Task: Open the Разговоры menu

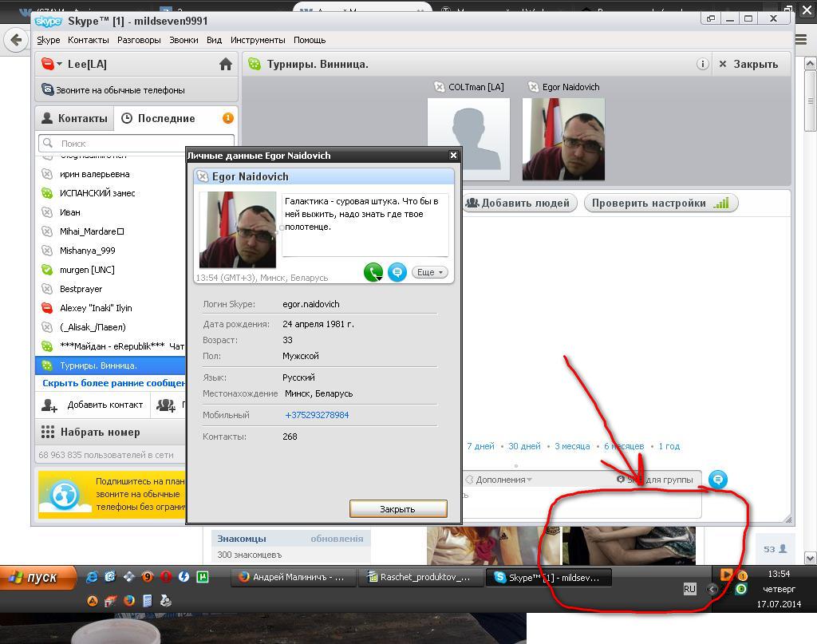Action: 139,40
